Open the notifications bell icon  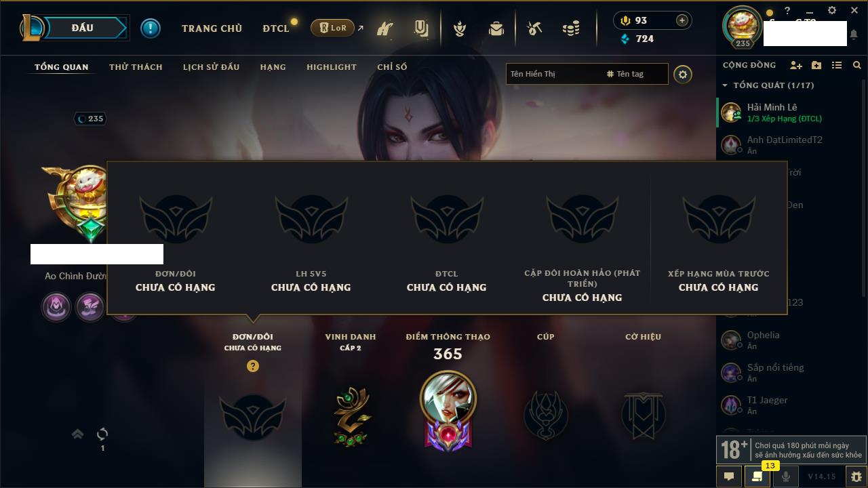coord(854,34)
